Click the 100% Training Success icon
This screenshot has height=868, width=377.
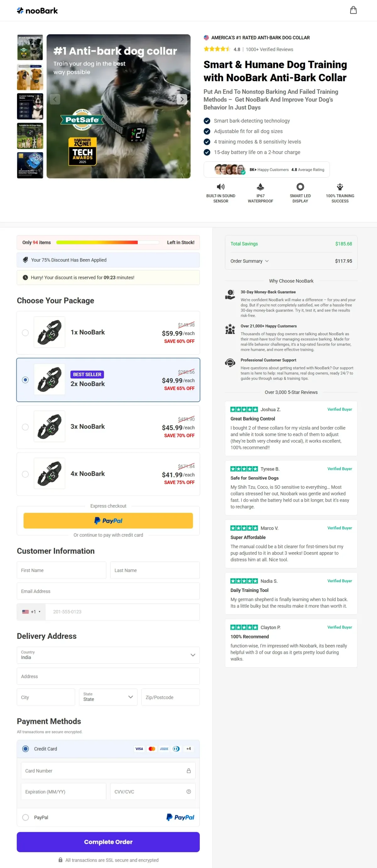click(340, 186)
